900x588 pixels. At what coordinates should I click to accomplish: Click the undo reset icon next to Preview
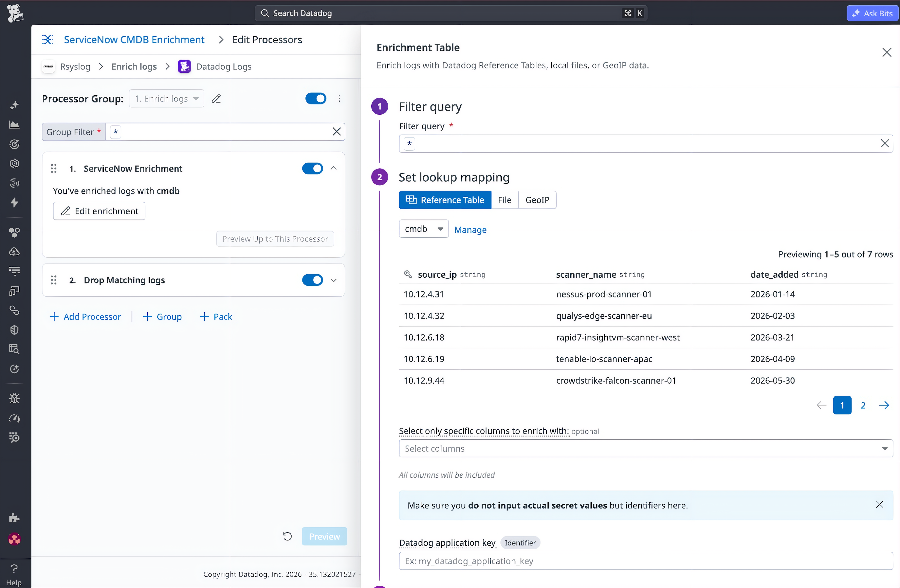pyautogui.click(x=287, y=536)
